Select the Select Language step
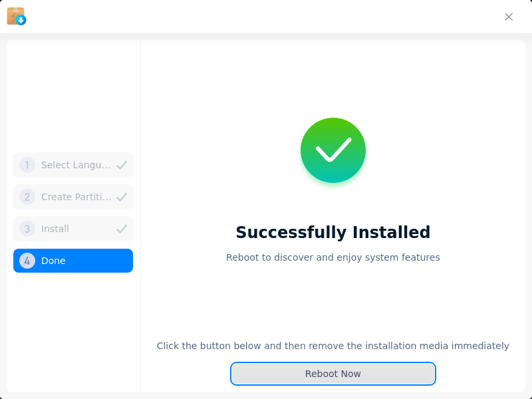Viewport: 532px width, 399px height. [73, 165]
